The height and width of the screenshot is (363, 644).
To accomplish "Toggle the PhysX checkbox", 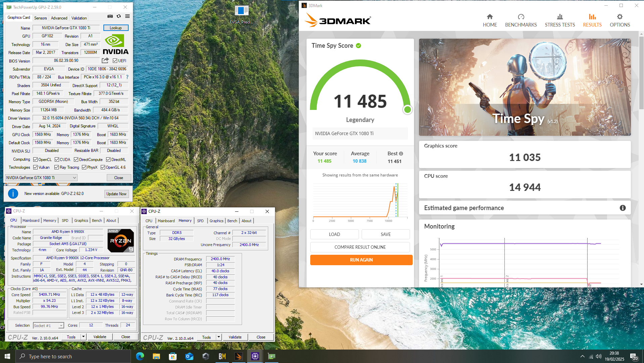I will (x=84, y=167).
